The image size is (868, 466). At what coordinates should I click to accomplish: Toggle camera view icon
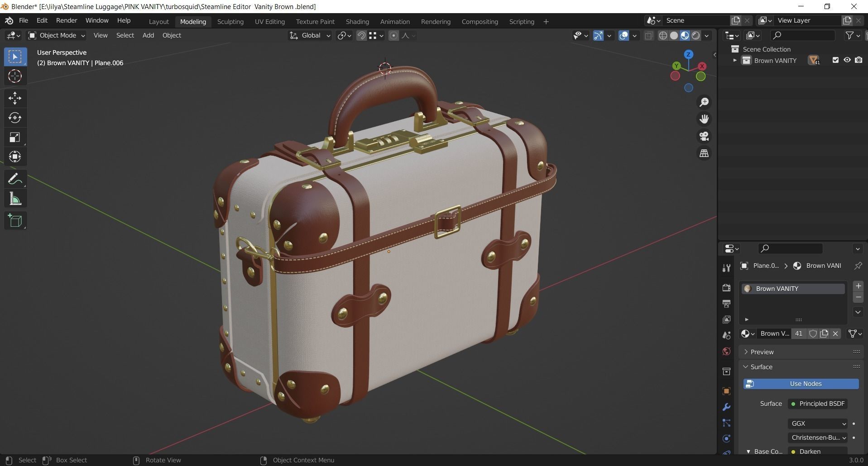704,136
